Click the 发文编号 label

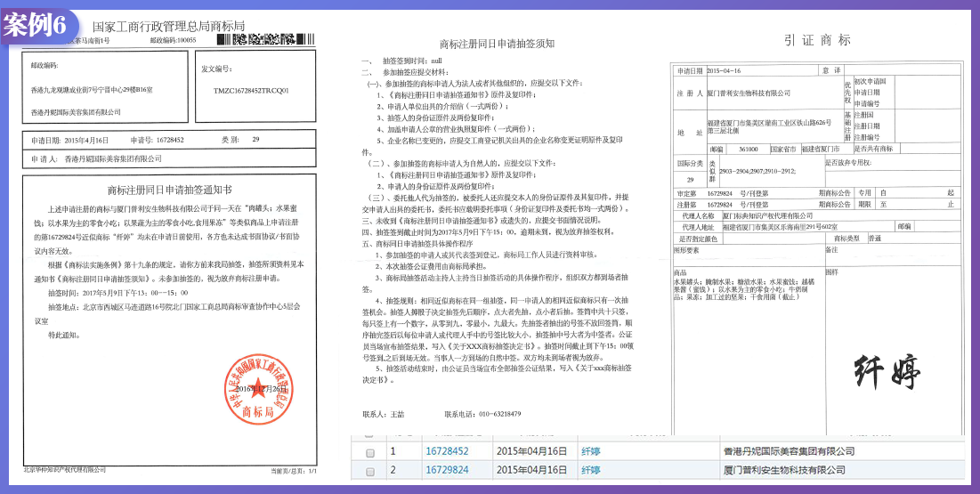point(216,69)
